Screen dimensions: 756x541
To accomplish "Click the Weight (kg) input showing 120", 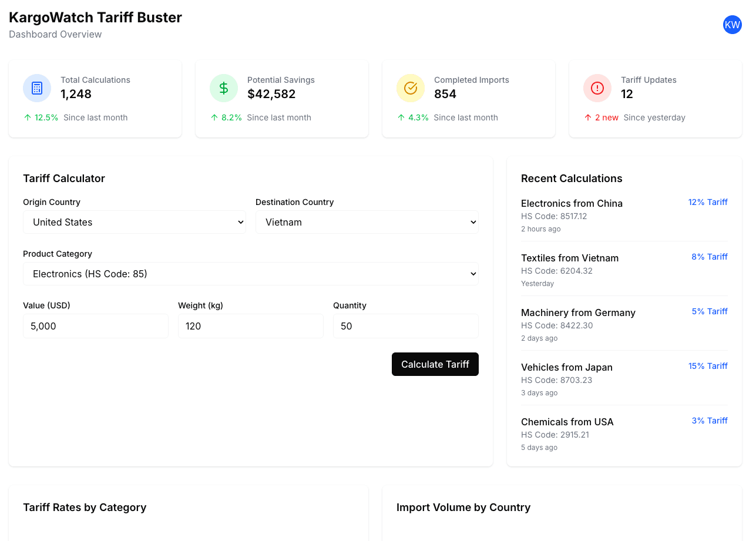I will coord(250,326).
